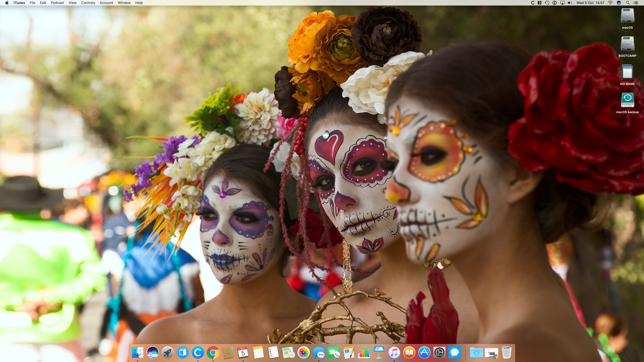
Task: Open iTunes from the Dock
Action: pyautogui.click(x=394, y=352)
